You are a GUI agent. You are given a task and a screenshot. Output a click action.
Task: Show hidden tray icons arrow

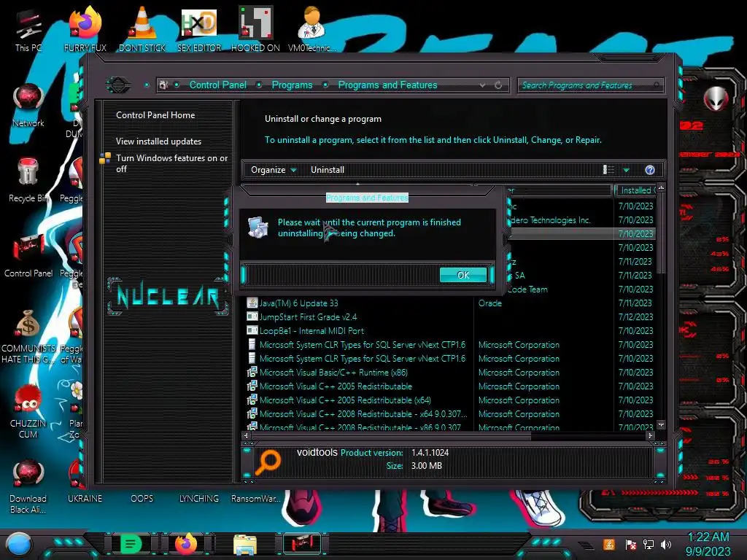click(x=586, y=545)
